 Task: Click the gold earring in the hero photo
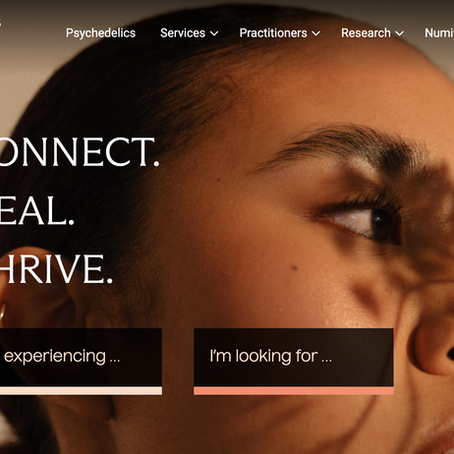(2, 315)
